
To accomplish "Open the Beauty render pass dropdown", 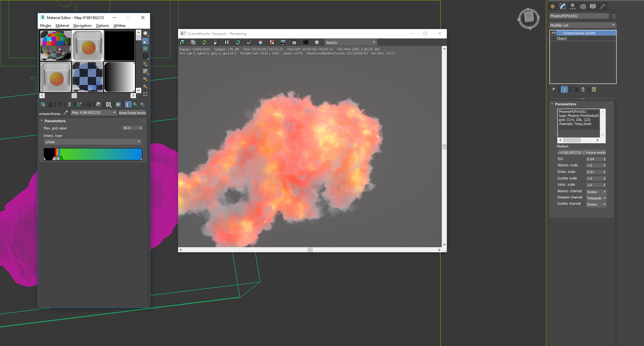I will (x=350, y=42).
